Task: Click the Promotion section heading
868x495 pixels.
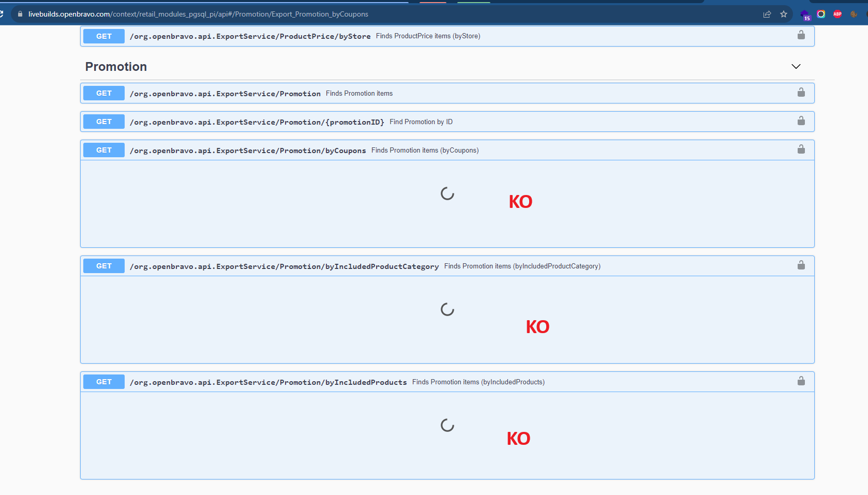Action: pos(116,67)
